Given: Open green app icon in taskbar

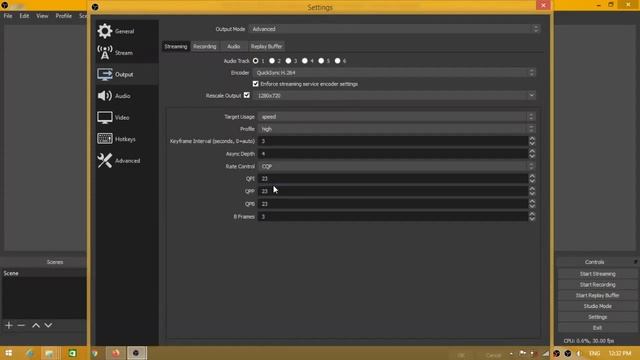Looking at the screenshot, I should coord(72,353).
